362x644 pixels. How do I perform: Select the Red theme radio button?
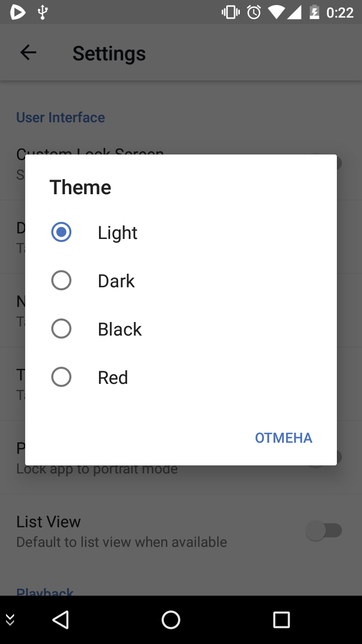[61, 377]
